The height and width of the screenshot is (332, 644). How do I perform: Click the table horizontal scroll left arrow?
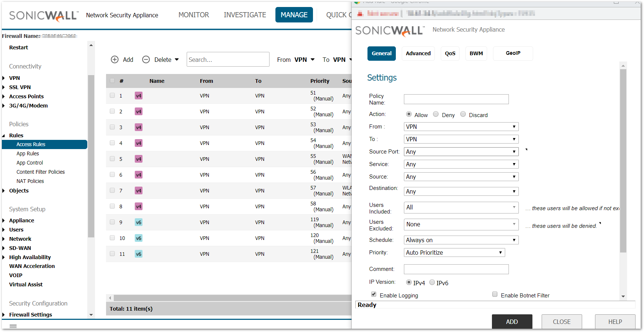(x=110, y=298)
